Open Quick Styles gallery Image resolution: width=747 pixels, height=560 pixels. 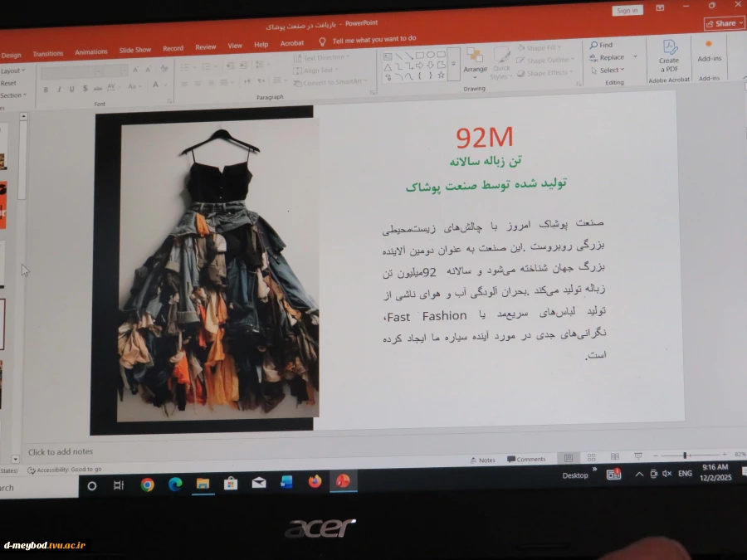[x=500, y=62]
